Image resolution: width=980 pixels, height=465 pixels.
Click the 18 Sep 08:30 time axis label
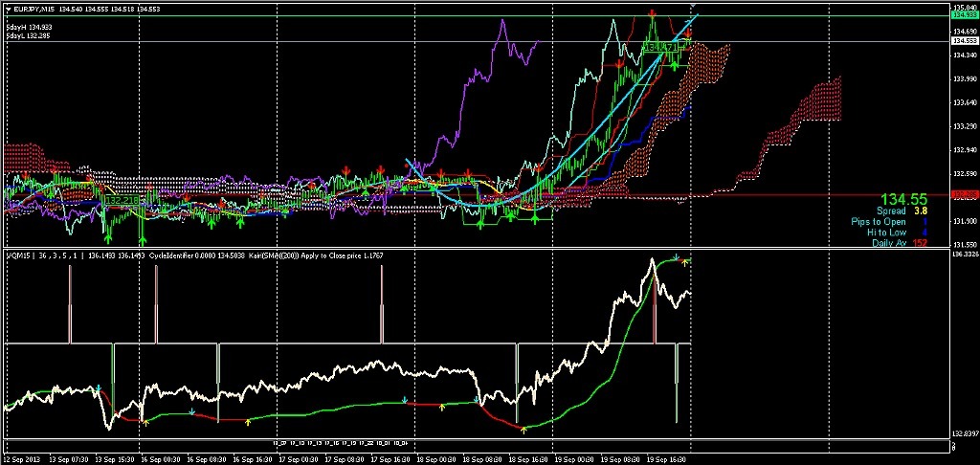tap(480, 458)
